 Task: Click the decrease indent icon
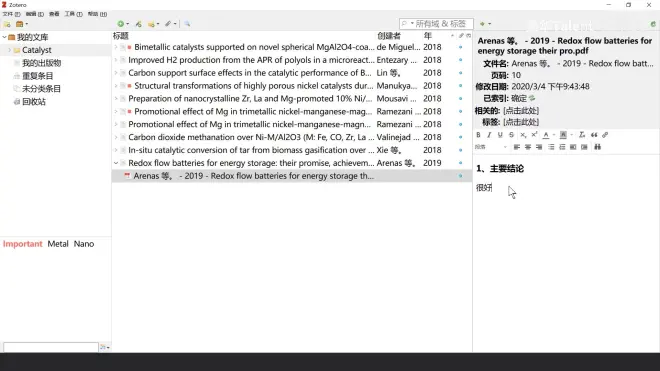tap(573, 147)
